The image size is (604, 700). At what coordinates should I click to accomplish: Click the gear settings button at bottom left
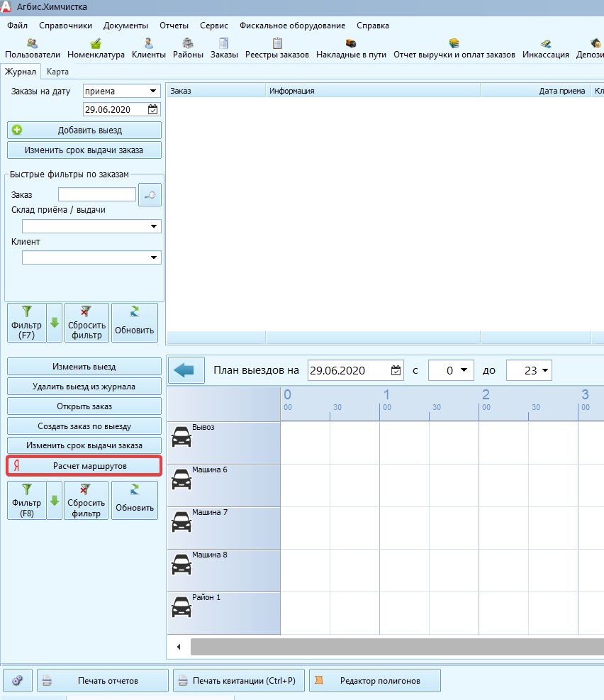pos(18,680)
